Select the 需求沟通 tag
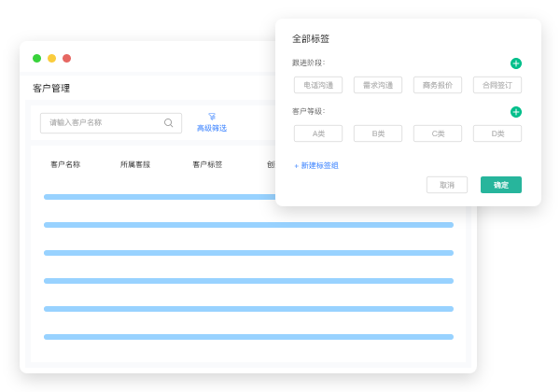This screenshot has width=560, height=392. 378,85
